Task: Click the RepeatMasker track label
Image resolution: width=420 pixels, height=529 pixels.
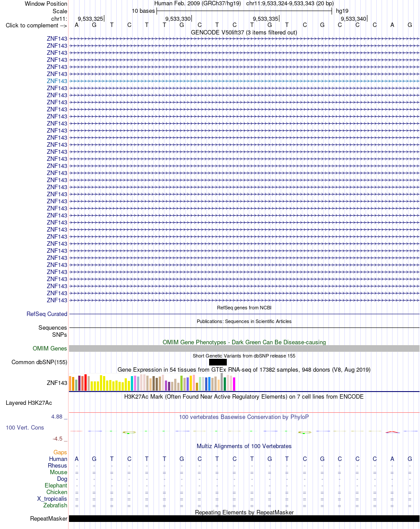Action: 49,518
